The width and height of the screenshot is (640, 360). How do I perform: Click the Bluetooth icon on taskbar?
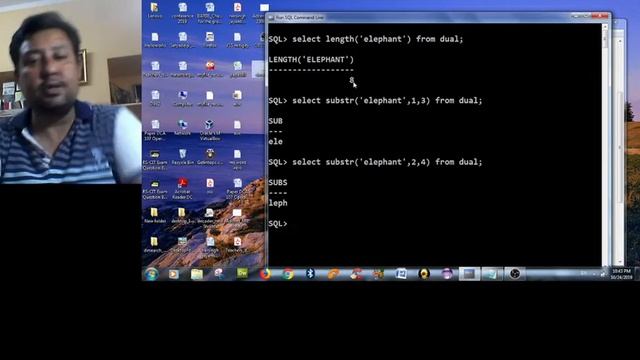click(x=310, y=274)
